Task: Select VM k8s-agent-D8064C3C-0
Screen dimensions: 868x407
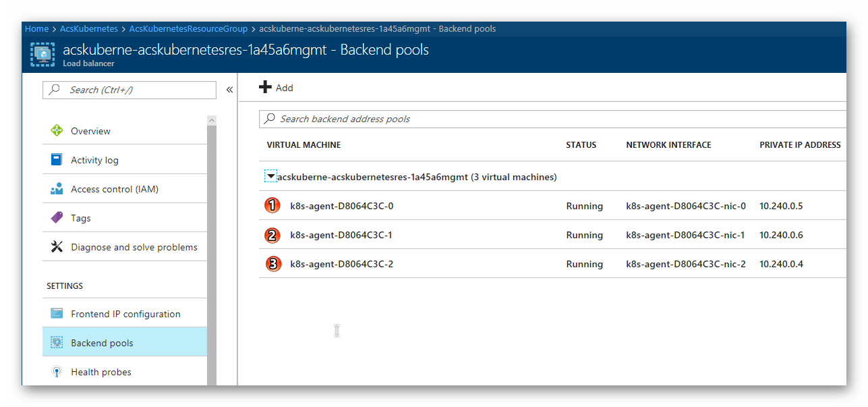Action: [341, 206]
